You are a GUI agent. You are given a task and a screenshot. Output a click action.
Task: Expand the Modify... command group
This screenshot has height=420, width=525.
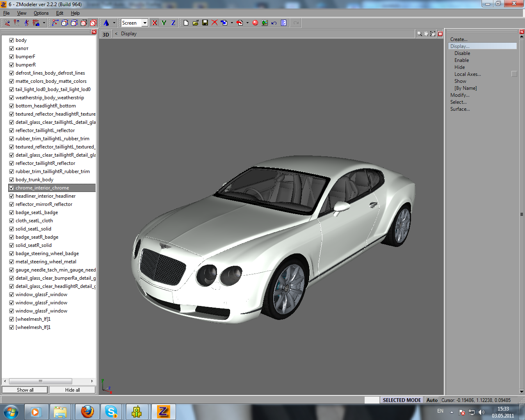coord(460,95)
